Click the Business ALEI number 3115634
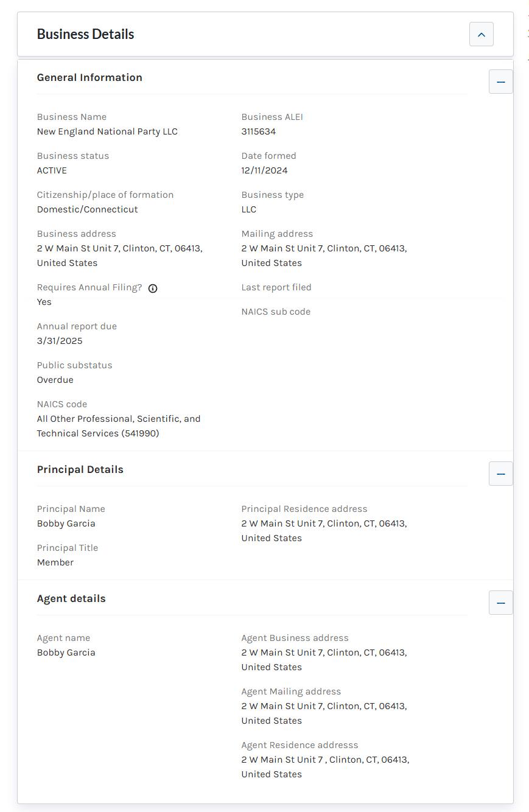The image size is (529, 812). point(258,131)
